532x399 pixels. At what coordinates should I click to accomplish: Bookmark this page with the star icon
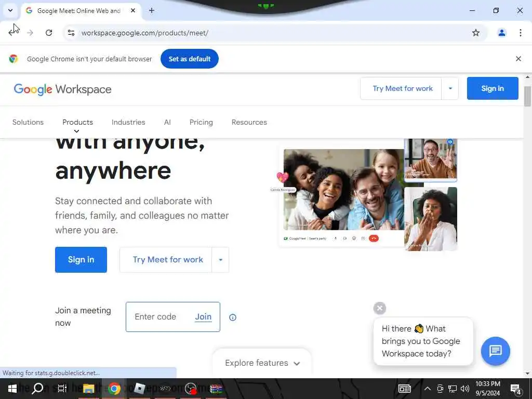[x=476, y=33]
